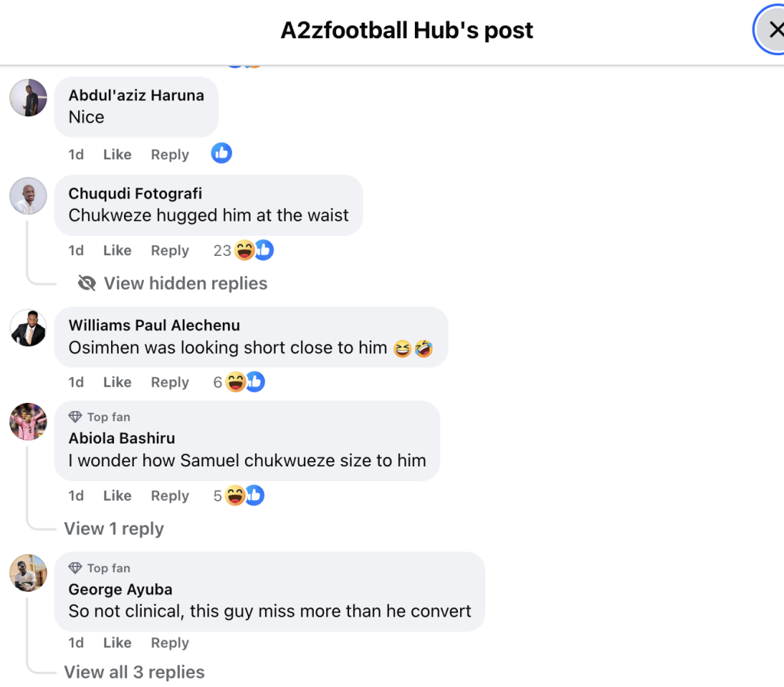The width and height of the screenshot is (784, 687).
Task: Click the George Ayuba name link
Action: 120,590
